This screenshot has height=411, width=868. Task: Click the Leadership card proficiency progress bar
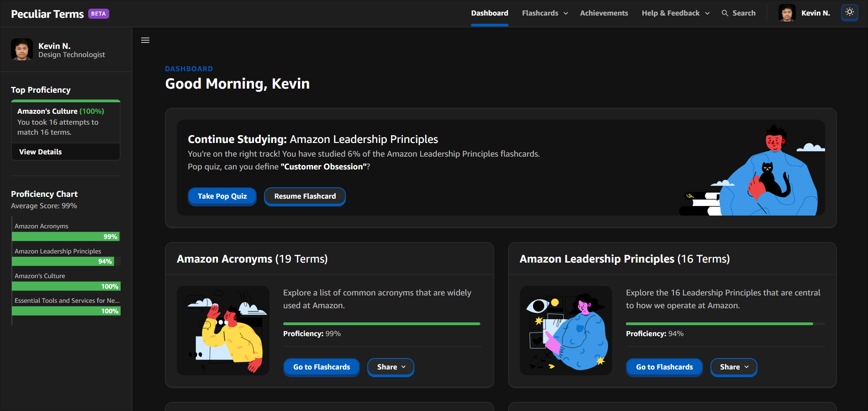725,324
